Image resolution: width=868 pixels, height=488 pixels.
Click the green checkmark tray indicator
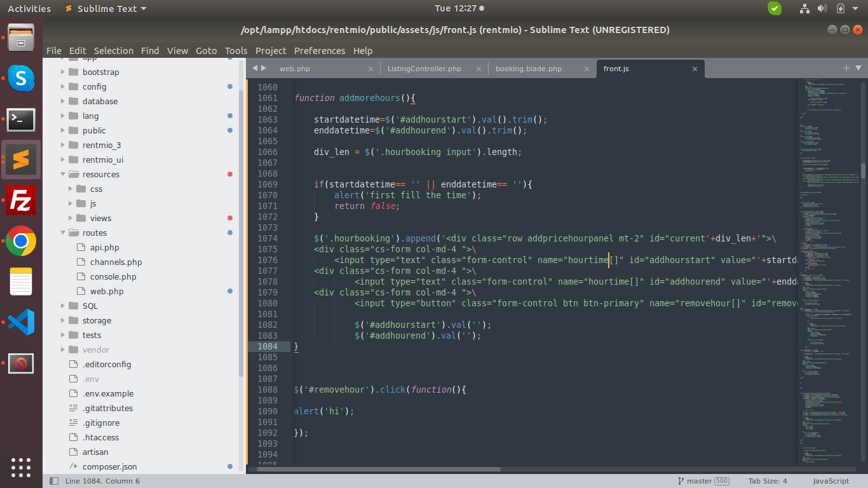click(775, 8)
